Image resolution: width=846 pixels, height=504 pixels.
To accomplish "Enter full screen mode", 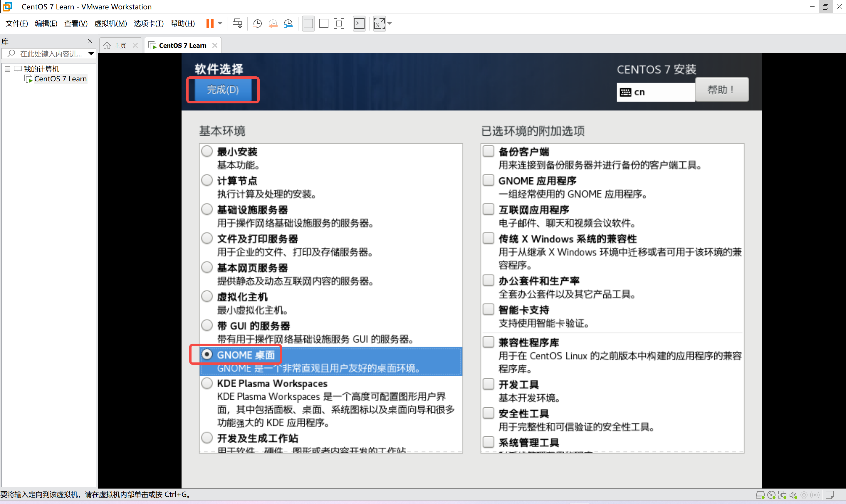I will pos(339,23).
